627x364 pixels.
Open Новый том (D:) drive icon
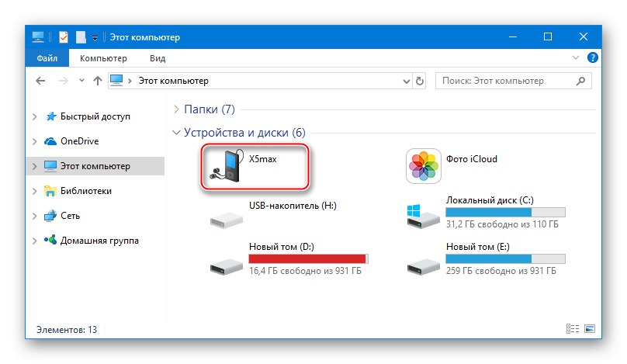click(x=227, y=267)
